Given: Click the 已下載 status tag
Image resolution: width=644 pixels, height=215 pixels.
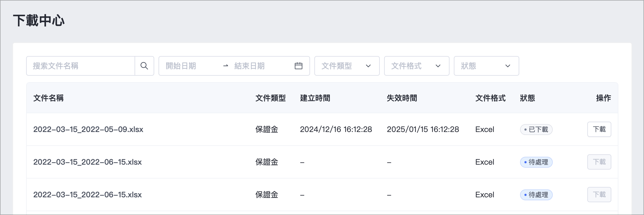Looking at the screenshot, I should (x=536, y=130).
